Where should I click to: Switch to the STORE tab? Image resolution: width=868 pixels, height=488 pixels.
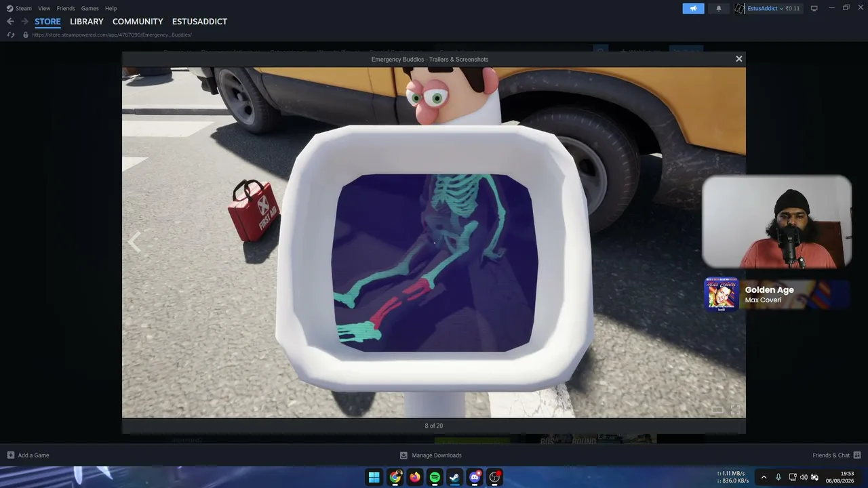[47, 22]
